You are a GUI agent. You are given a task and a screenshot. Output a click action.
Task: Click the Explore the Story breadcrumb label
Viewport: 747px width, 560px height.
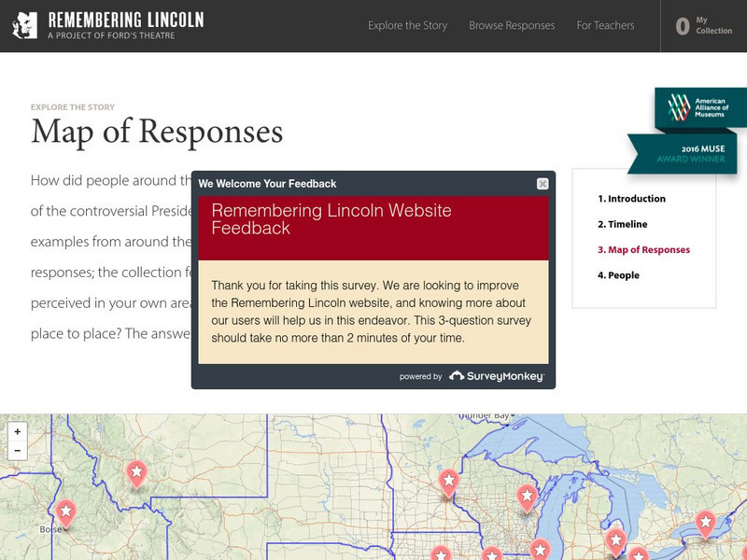73,107
